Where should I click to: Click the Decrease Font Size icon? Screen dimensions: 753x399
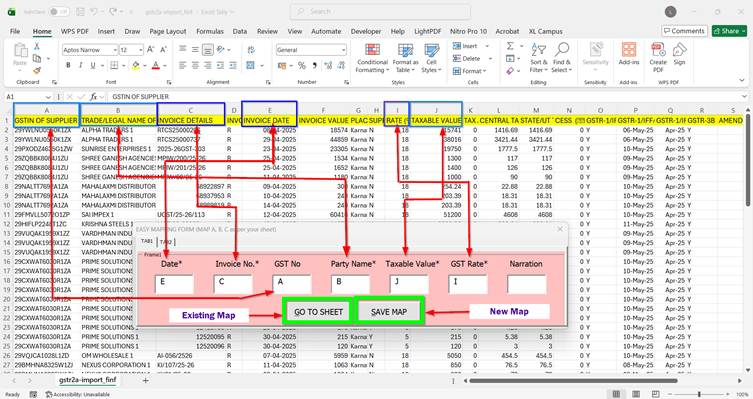click(163, 49)
